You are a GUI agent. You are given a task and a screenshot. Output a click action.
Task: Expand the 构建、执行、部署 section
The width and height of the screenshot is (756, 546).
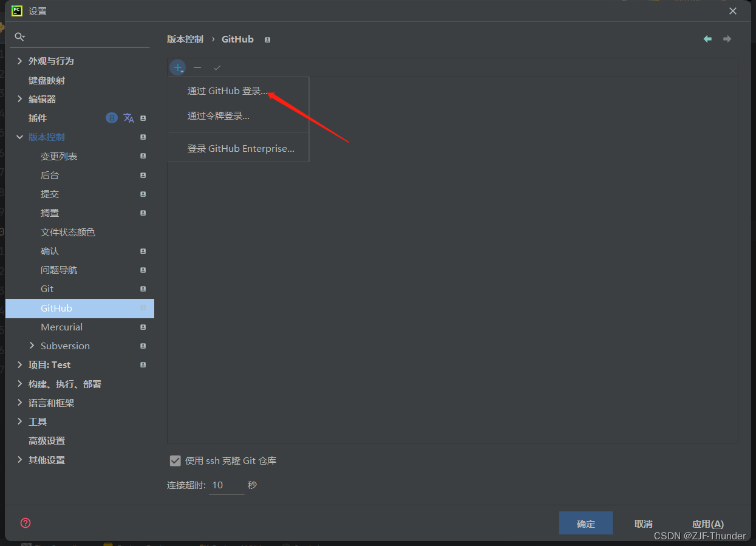[20, 384]
